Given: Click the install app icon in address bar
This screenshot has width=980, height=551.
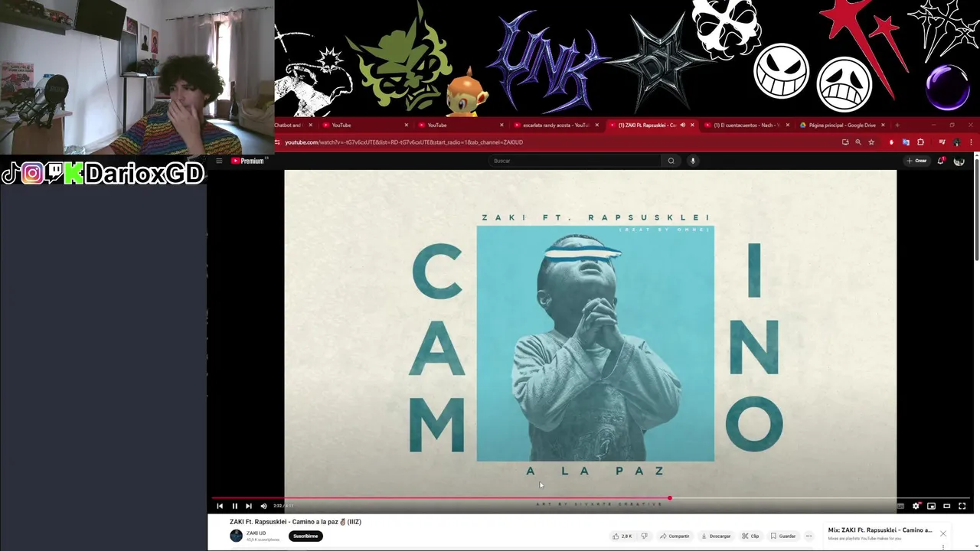Looking at the screenshot, I should (x=845, y=142).
